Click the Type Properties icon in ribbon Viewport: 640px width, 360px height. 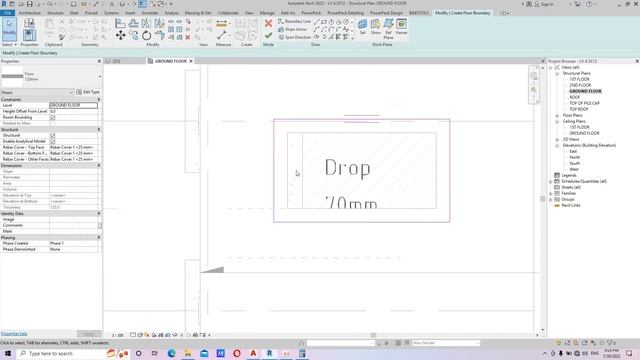coord(29,23)
